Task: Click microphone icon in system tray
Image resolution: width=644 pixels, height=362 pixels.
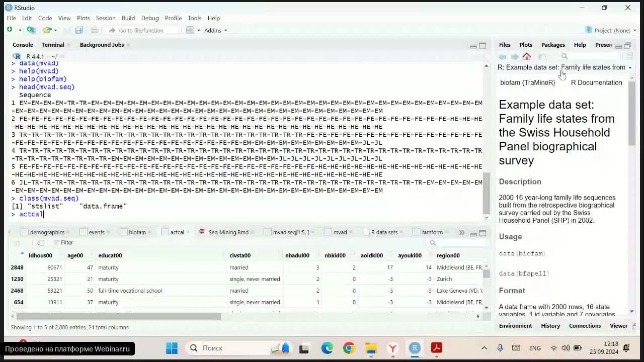Action: pos(500,348)
